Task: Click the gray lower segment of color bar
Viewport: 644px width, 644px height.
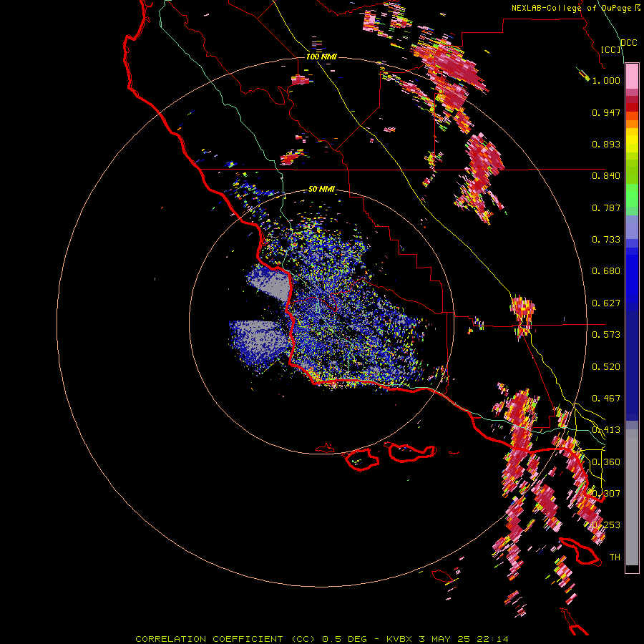Action: coord(632,497)
